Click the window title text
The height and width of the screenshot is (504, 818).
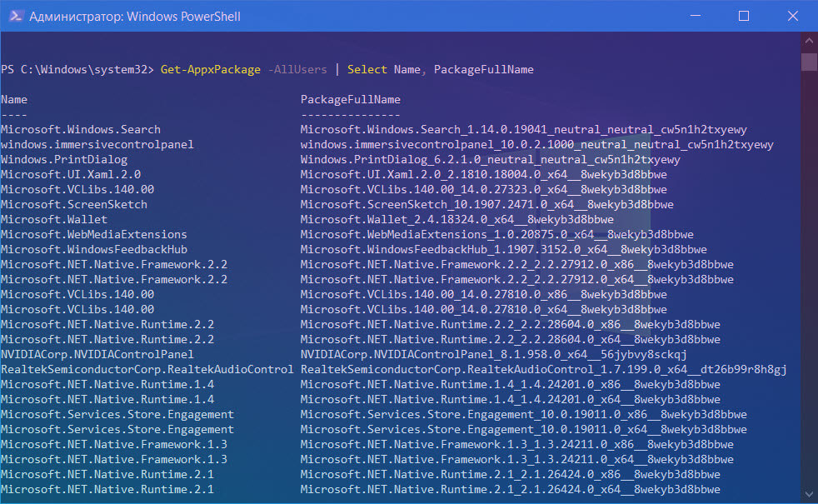pyautogui.click(x=135, y=16)
